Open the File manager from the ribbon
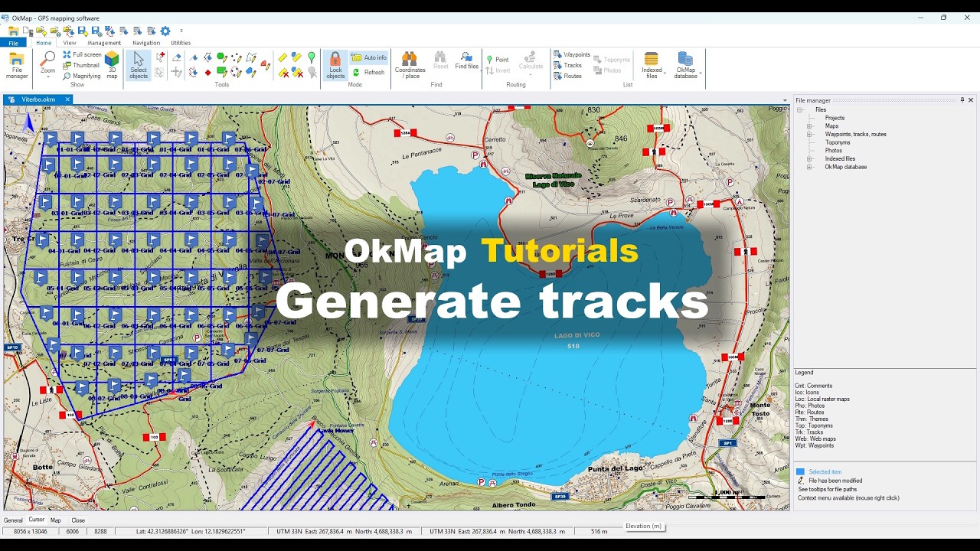This screenshot has width=980, height=551. point(16,66)
